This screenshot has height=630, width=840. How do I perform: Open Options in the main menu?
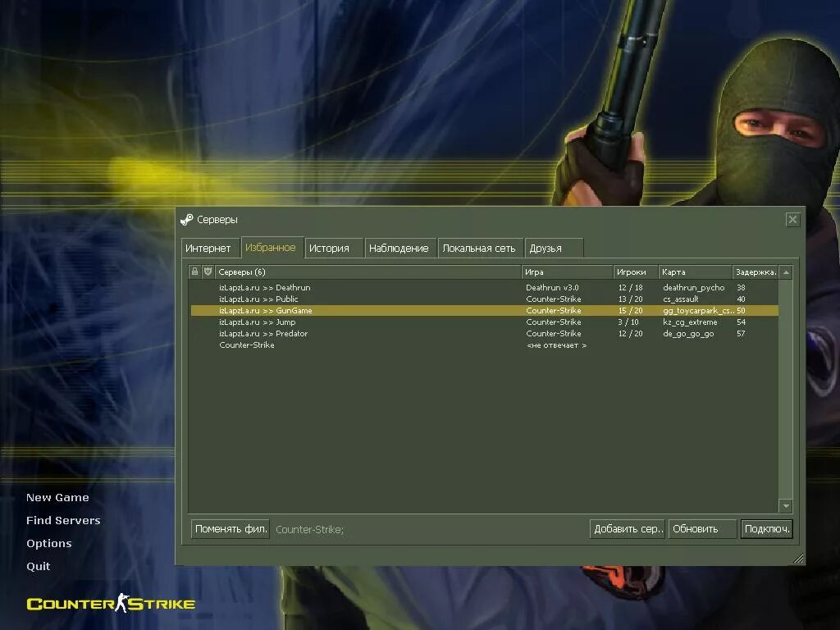tap(48, 543)
